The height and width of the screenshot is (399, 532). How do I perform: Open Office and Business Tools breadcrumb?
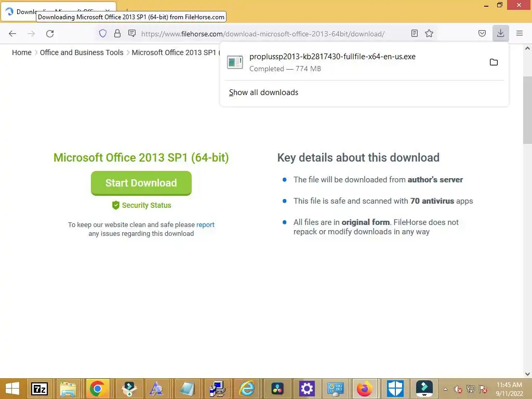pyautogui.click(x=82, y=52)
